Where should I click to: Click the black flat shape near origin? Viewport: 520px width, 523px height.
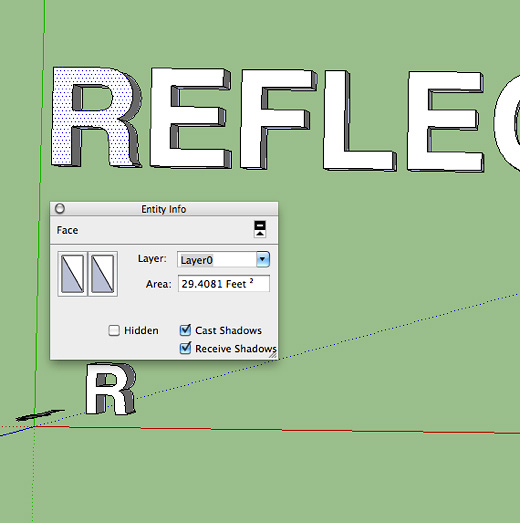pos(40,415)
